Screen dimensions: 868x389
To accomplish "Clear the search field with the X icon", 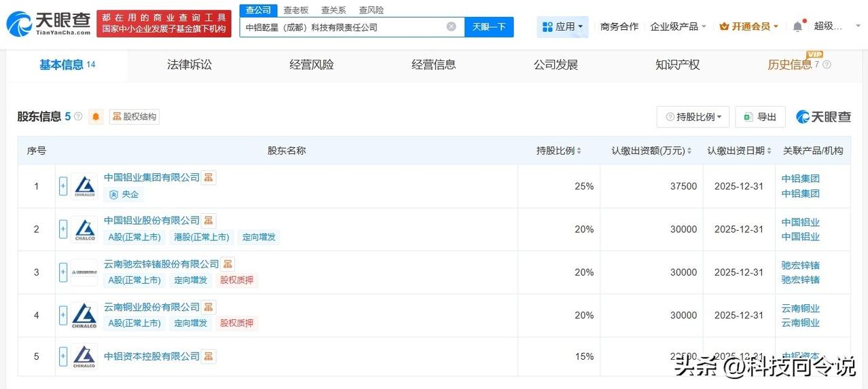I will click(451, 26).
